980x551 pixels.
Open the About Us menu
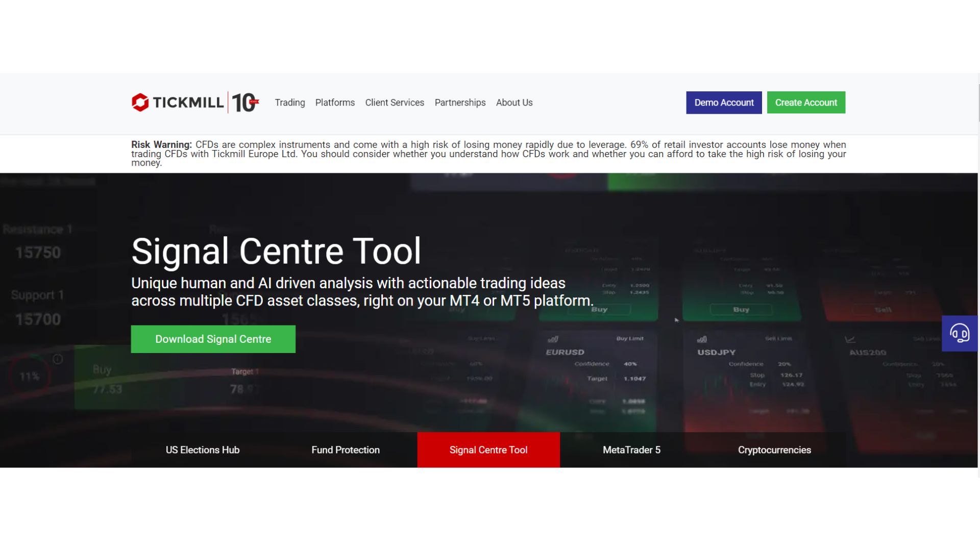pyautogui.click(x=514, y=103)
